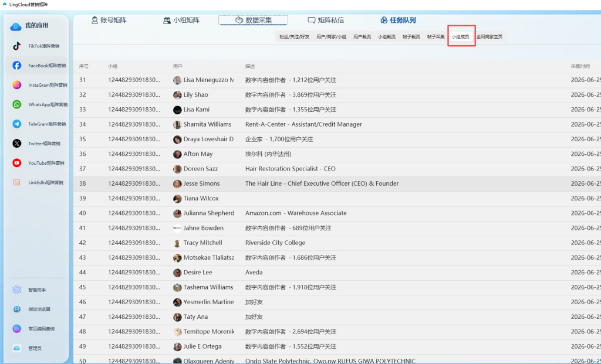Switch to the 账号矩阵 tab

tap(109, 21)
